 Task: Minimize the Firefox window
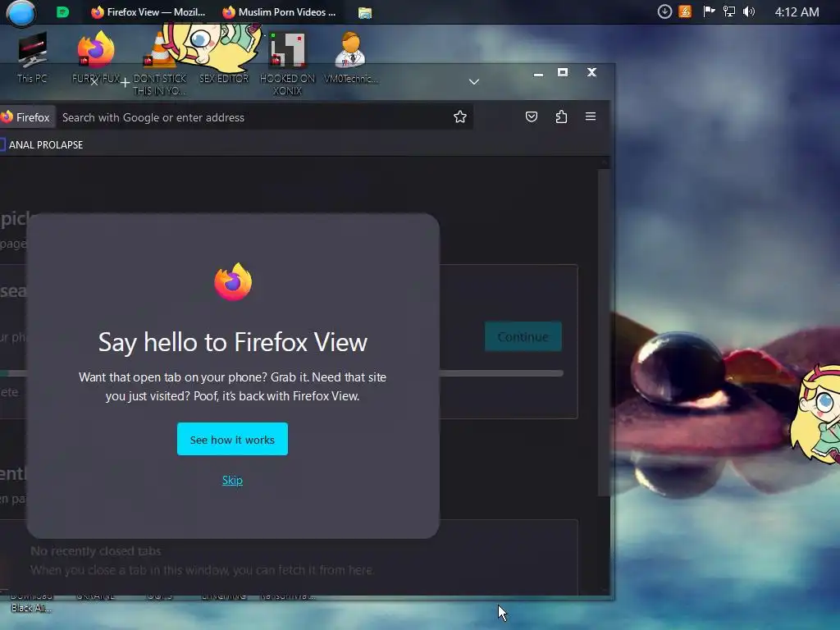538,73
